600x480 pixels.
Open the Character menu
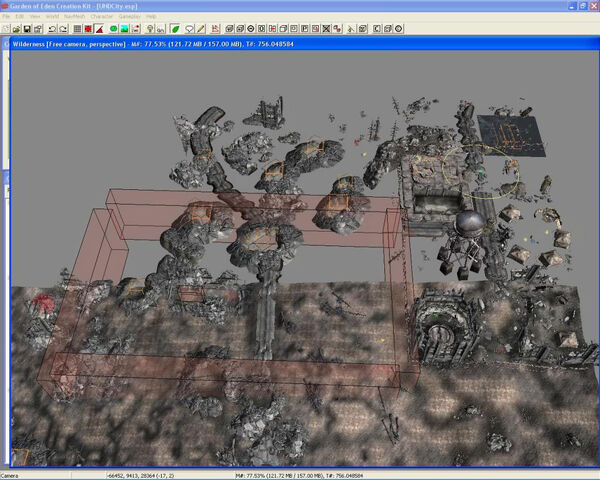[x=102, y=16]
